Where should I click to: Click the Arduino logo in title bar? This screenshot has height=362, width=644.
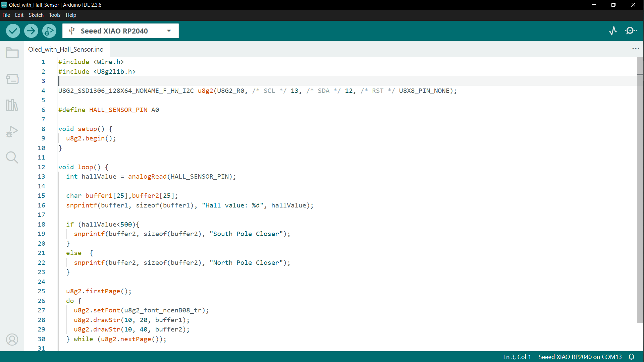pyautogui.click(x=4, y=5)
